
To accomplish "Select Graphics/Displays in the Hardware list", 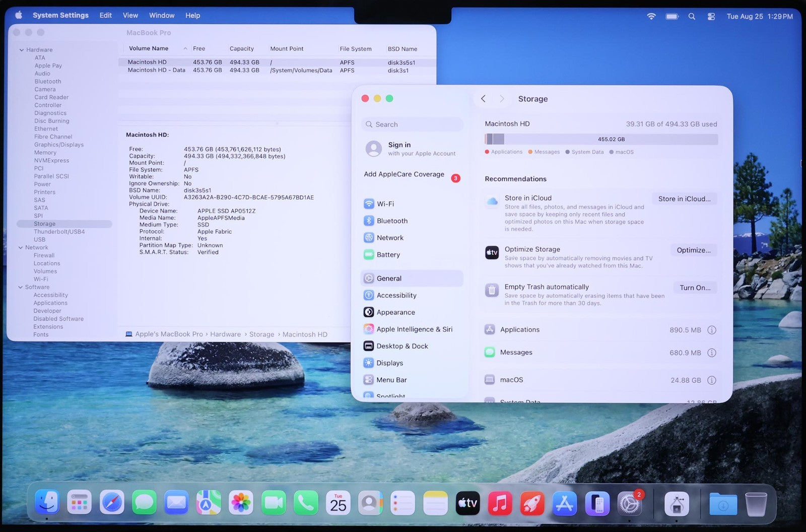I will tap(58, 145).
